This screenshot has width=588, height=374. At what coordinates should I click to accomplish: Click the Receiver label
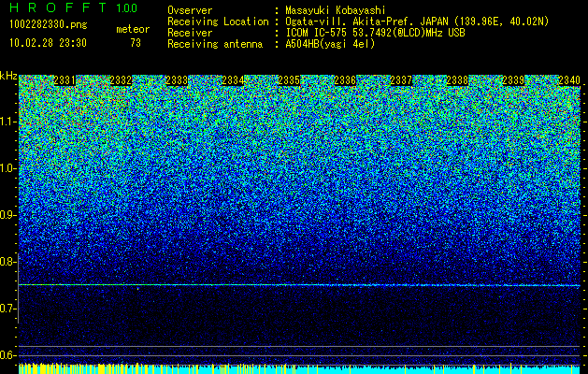[x=190, y=33]
